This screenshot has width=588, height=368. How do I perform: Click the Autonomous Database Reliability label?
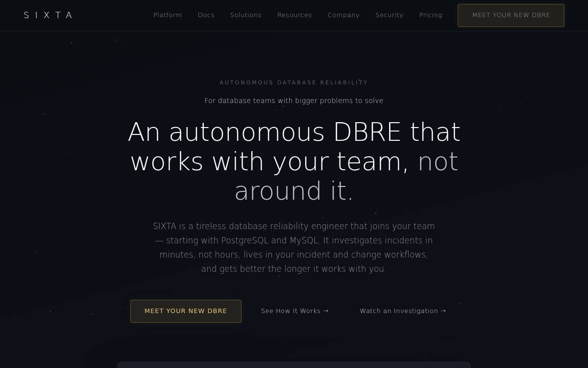coord(294,82)
